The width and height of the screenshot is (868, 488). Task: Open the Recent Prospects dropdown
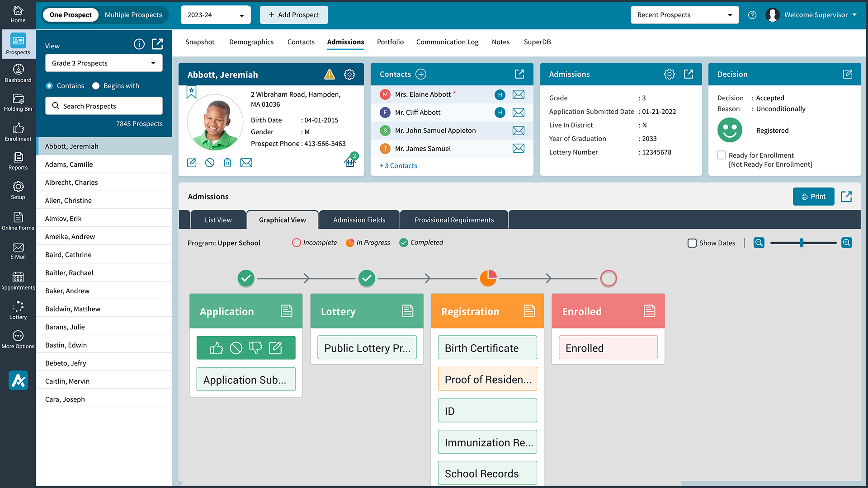coord(684,15)
